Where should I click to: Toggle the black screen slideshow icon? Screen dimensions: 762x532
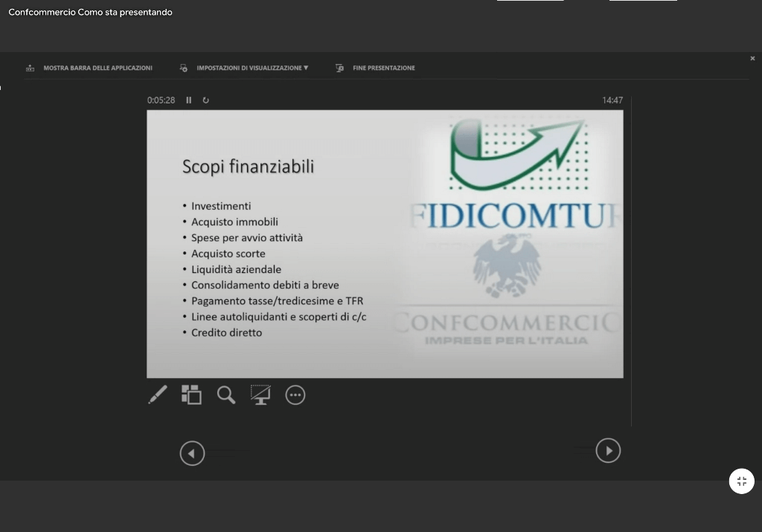tap(260, 394)
